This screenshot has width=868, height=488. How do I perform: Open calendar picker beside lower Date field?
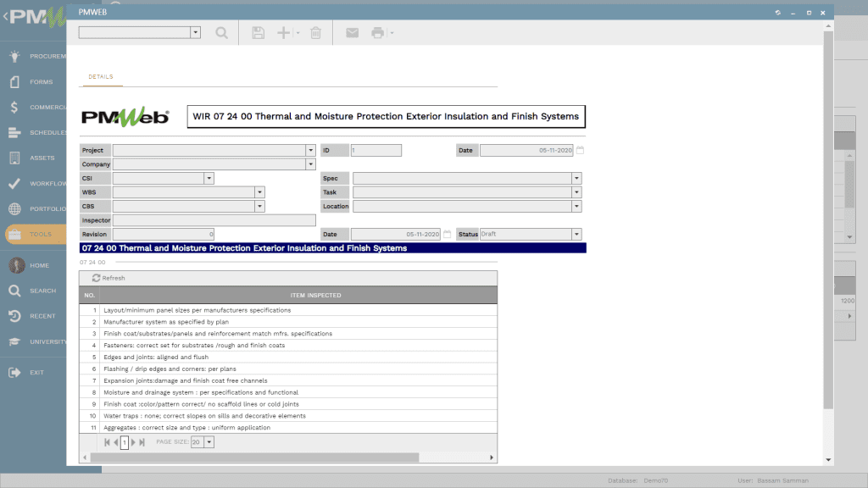click(x=448, y=234)
